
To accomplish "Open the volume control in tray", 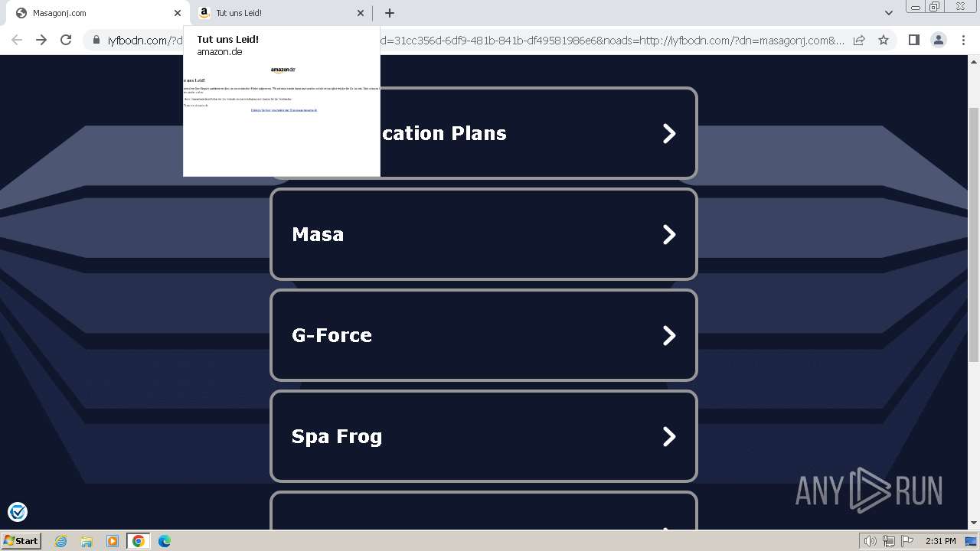I will (x=871, y=541).
